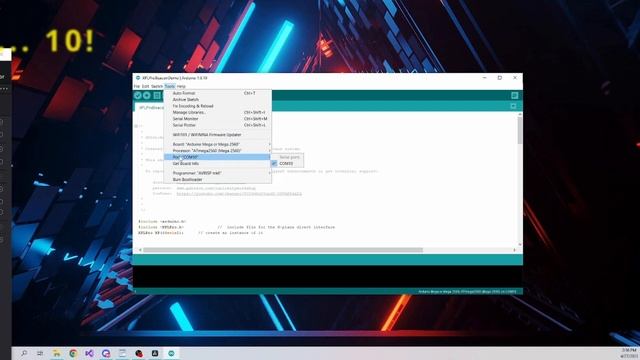Open WiFi101 / WiFiNINA Firmware Updater
This screenshot has width=640, height=360.
click(x=217, y=135)
